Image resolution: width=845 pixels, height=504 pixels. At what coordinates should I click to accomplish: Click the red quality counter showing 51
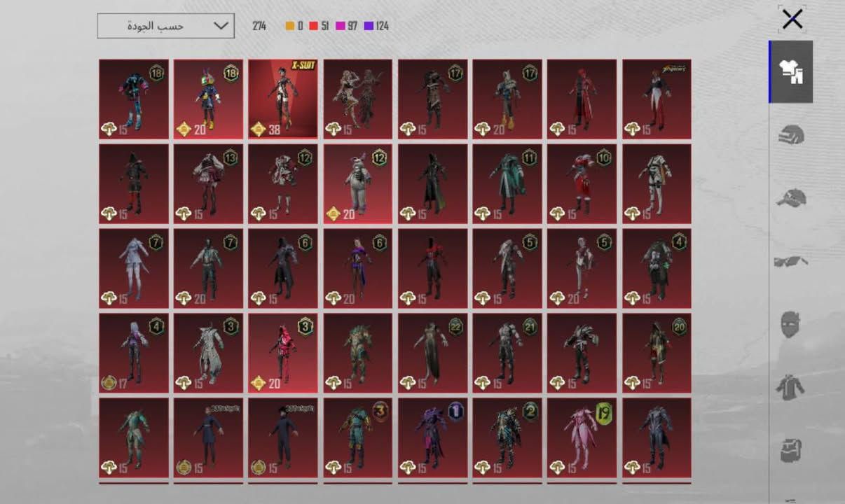[319, 26]
